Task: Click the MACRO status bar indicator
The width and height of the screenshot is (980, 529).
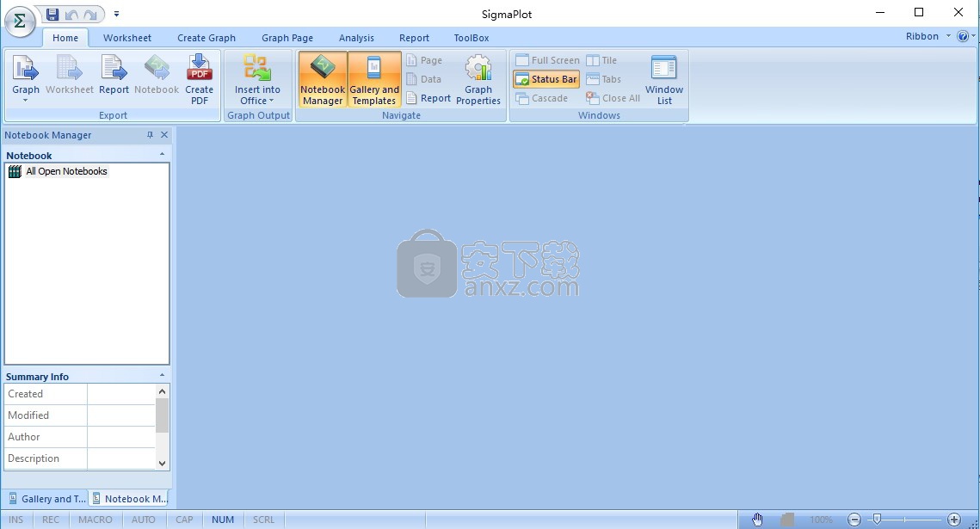Action: (x=96, y=520)
